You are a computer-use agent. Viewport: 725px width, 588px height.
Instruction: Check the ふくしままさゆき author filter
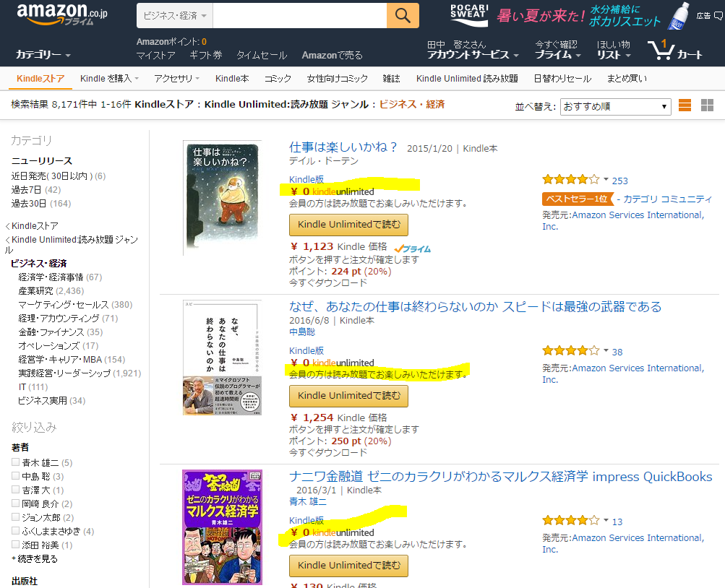15,531
